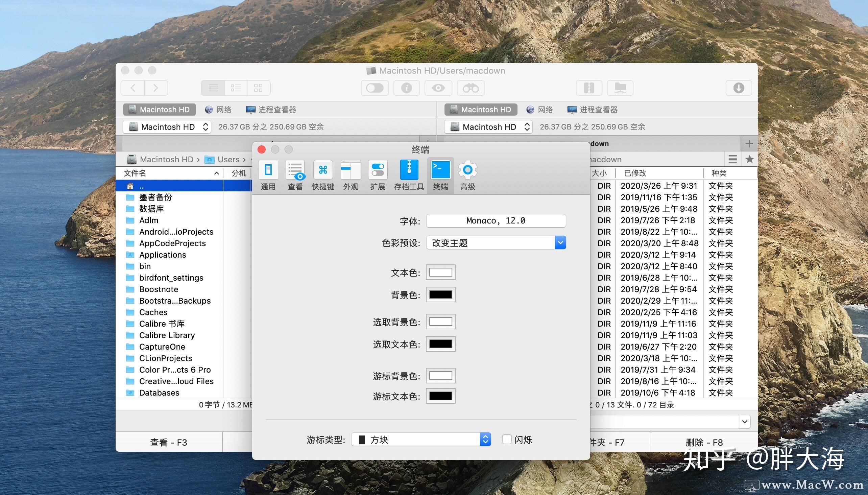Select the right pane 进程查看器 tab

point(593,110)
